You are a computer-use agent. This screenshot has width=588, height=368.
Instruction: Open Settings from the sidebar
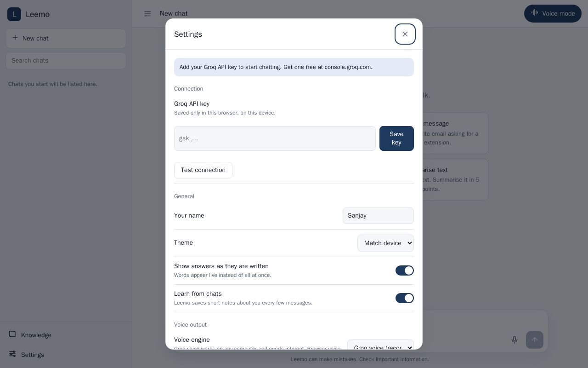[x=66, y=355]
